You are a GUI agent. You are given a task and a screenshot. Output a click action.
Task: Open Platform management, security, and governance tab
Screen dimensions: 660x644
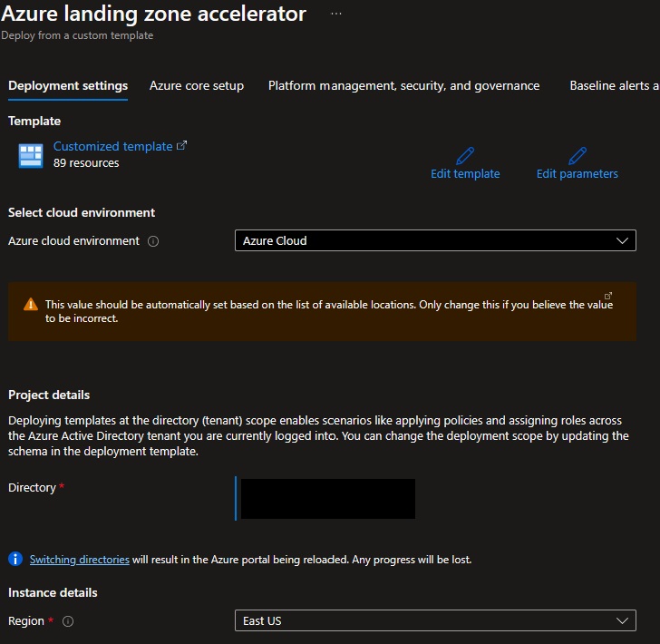point(403,86)
